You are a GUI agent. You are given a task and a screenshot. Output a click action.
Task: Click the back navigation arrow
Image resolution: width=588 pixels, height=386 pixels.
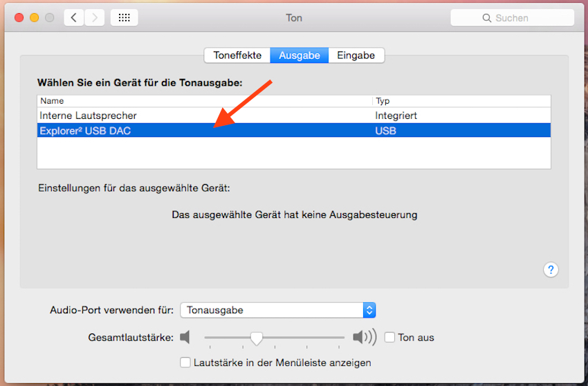point(74,18)
